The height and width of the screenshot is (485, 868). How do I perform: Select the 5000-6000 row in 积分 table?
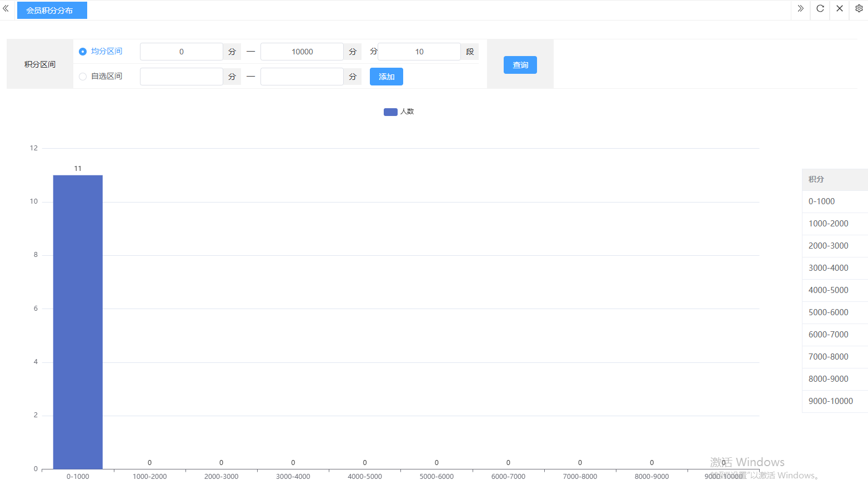coord(834,312)
